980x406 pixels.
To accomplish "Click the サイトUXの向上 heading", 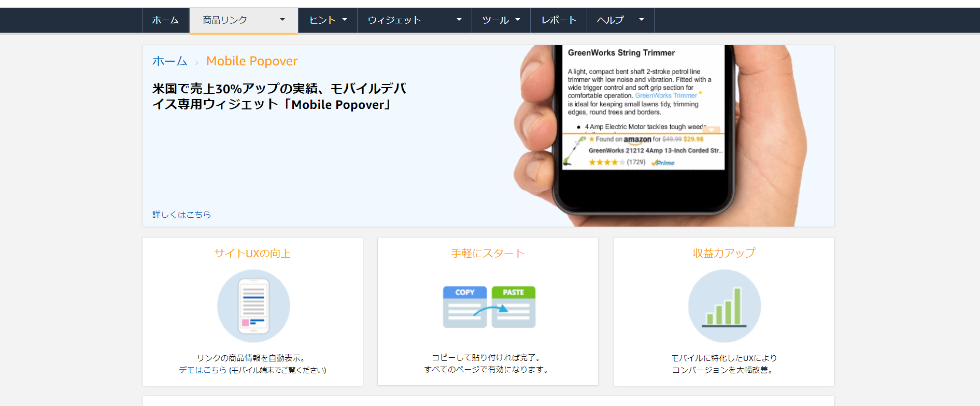I will click(x=252, y=254).
